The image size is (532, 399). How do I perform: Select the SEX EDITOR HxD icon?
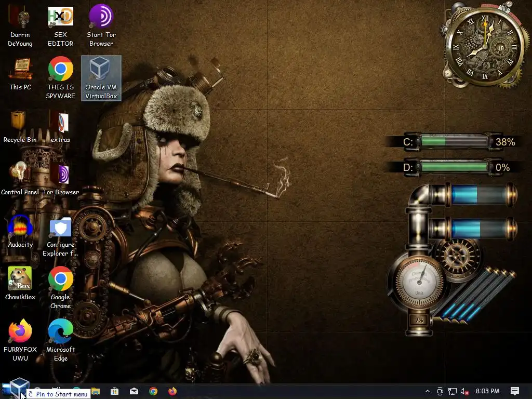(x=60, y=26)
